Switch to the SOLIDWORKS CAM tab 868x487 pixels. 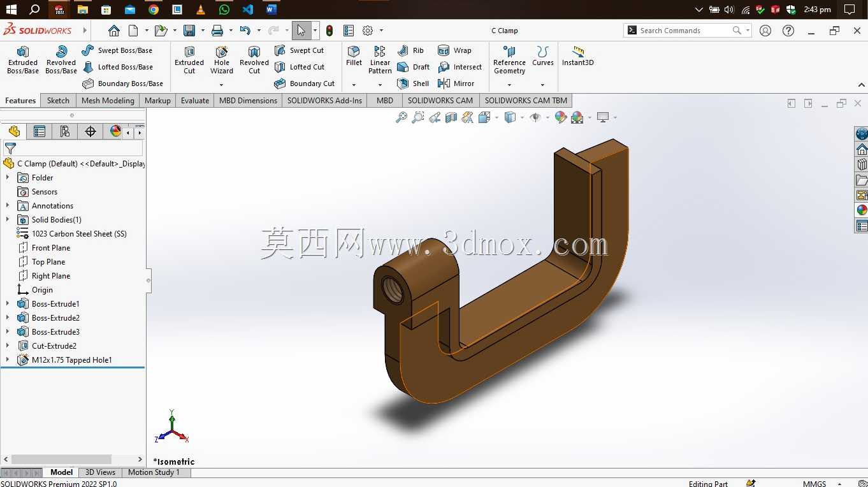pyautogui.click(x=440, y=101)
